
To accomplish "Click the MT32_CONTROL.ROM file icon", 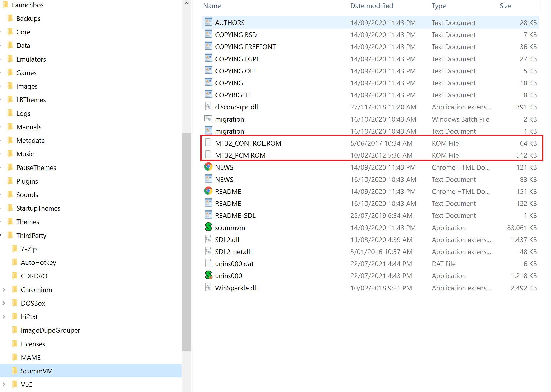I will 208,143.
